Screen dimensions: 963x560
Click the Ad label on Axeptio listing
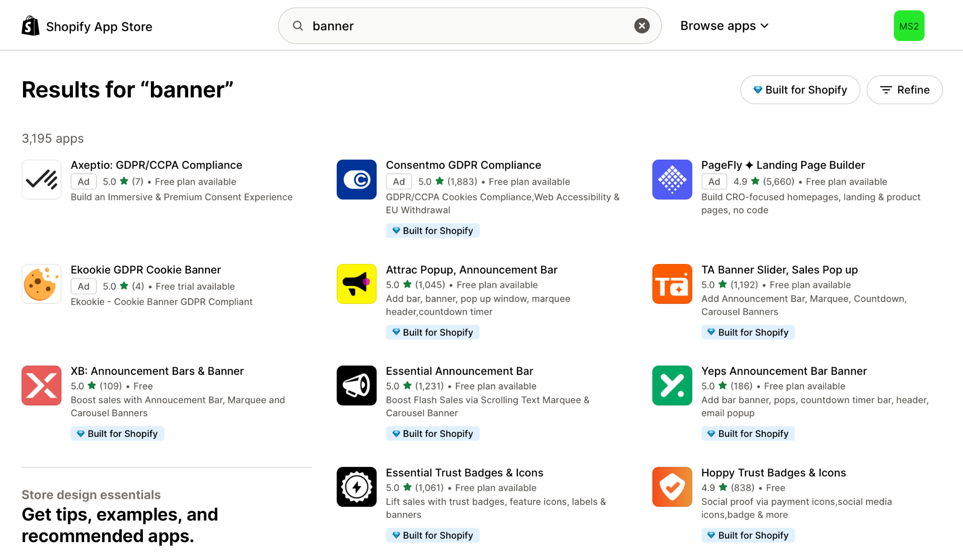click(x=83, y=181)
